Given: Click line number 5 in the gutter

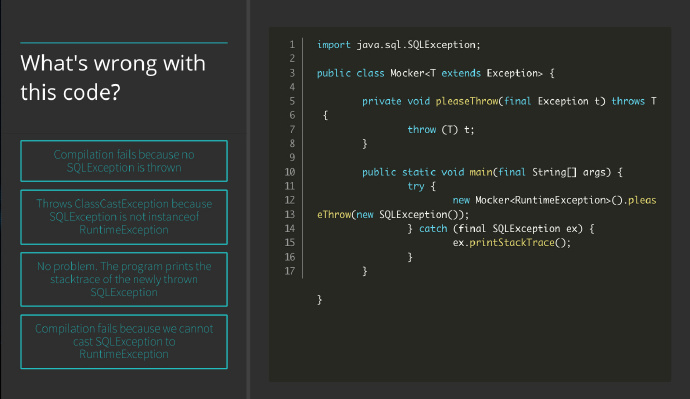Looking at the screenshot, I should pos(292,101).
